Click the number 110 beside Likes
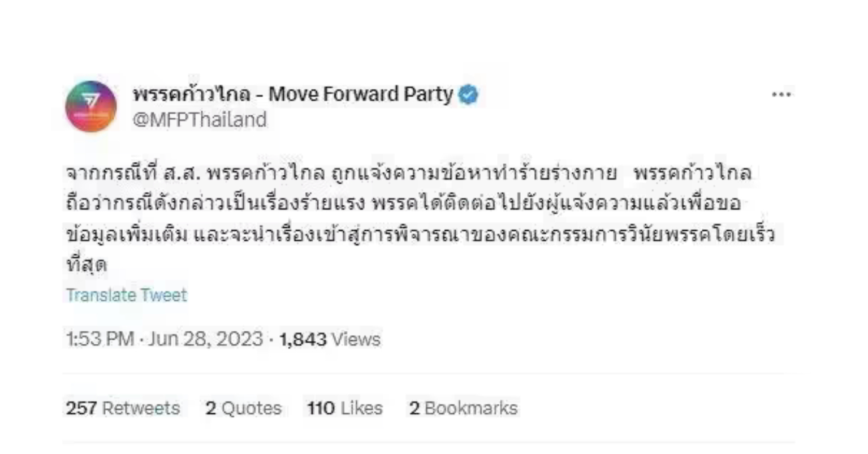This screenshot has width=868, height=454. pos(321,408)
